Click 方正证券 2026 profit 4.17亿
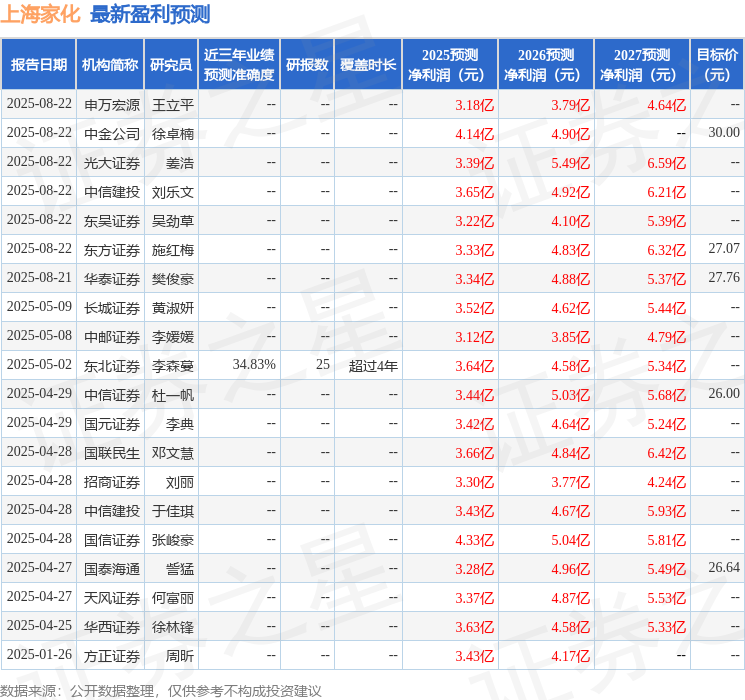Viewport: 745px width, 700px height. pos(570,655)
